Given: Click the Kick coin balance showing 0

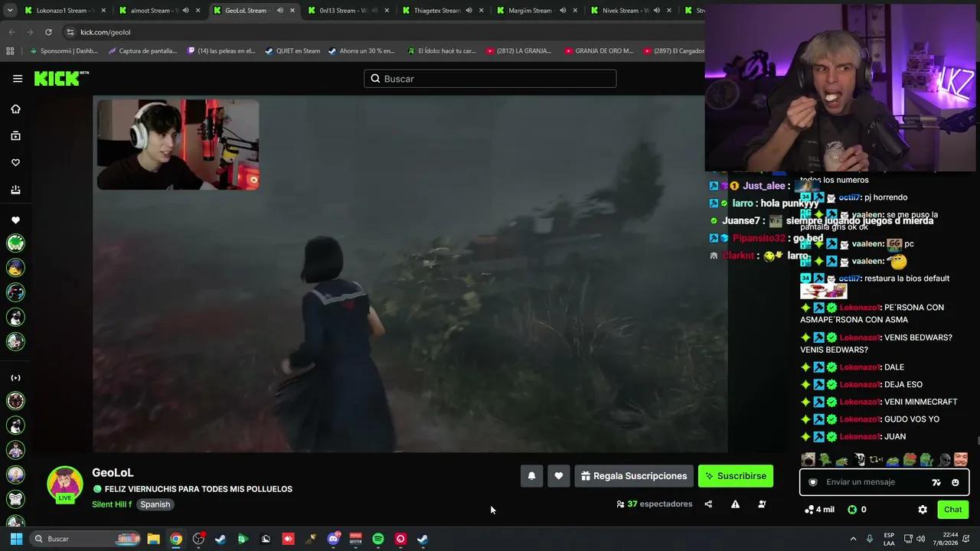Looking at the screenshot, I should pos(857,510).
